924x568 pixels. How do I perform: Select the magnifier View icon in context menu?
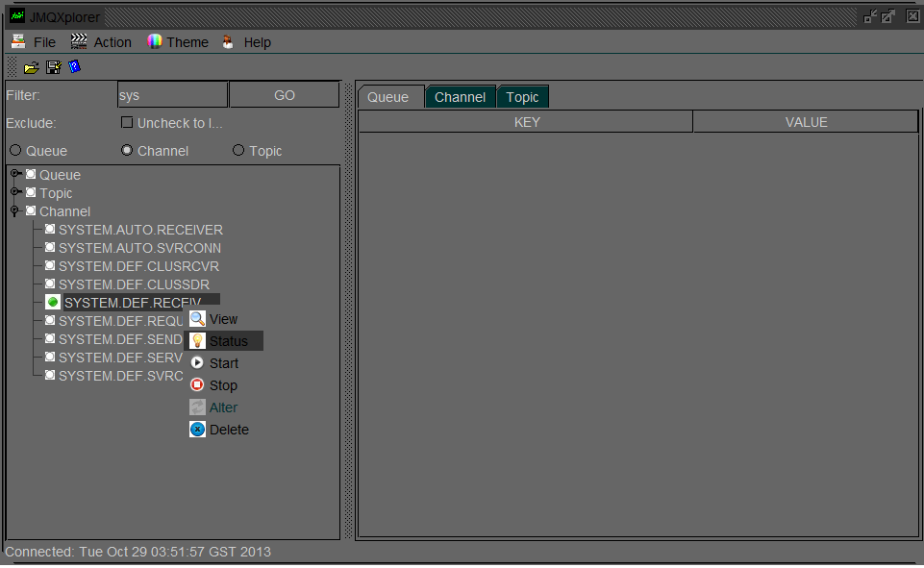point(199,318)
